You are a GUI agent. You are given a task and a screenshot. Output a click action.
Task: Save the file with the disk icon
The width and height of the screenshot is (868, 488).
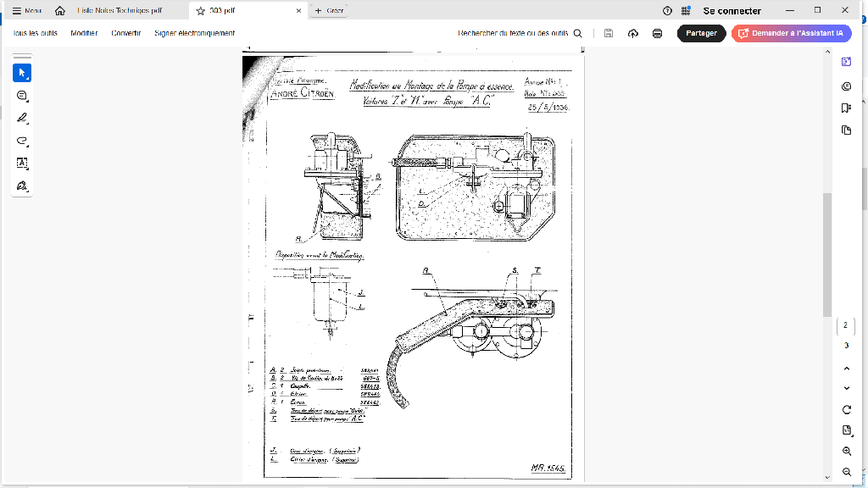click(609, 33)
